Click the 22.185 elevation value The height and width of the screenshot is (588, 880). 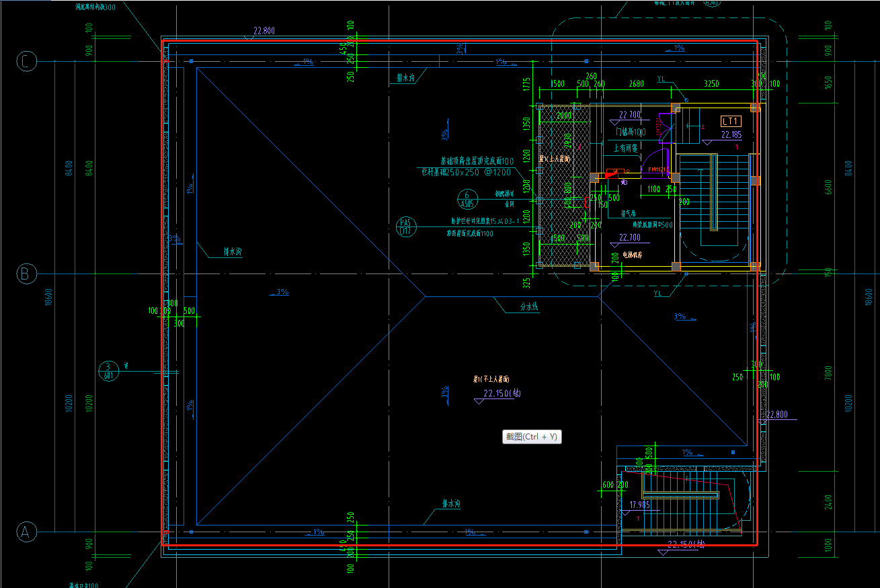[x=731, y=134]
